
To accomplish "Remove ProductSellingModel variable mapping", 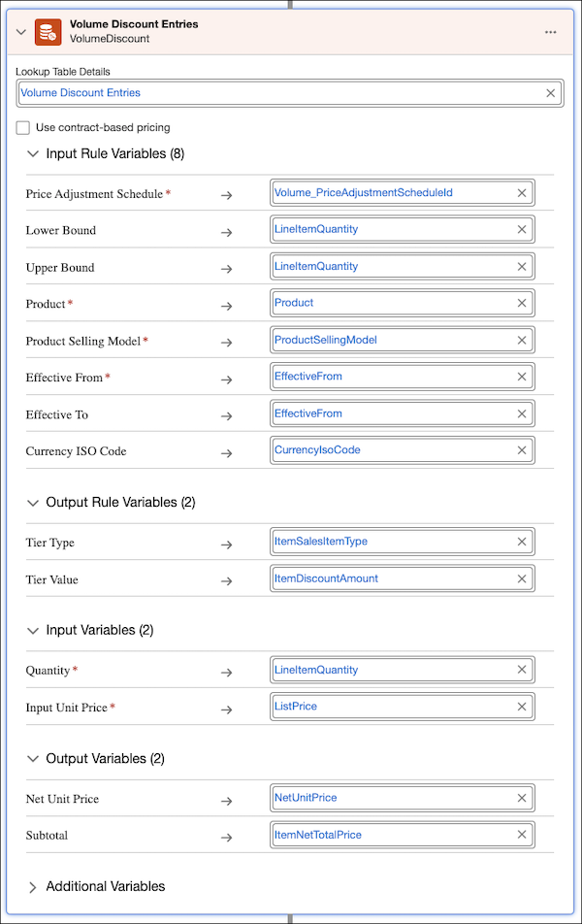I will tap(522, 340).
